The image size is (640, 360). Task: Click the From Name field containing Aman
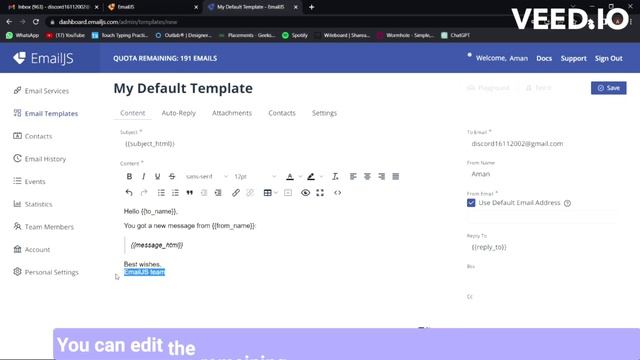[542, 174]
